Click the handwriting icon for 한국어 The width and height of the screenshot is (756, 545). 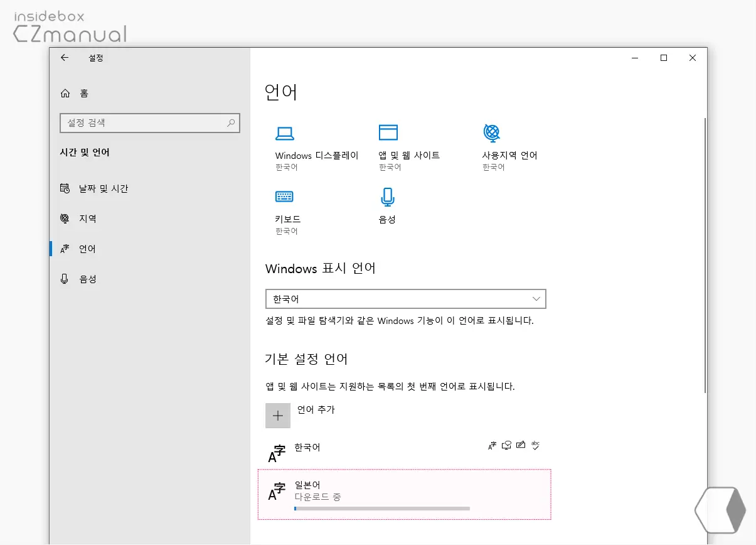click(521, 445)
